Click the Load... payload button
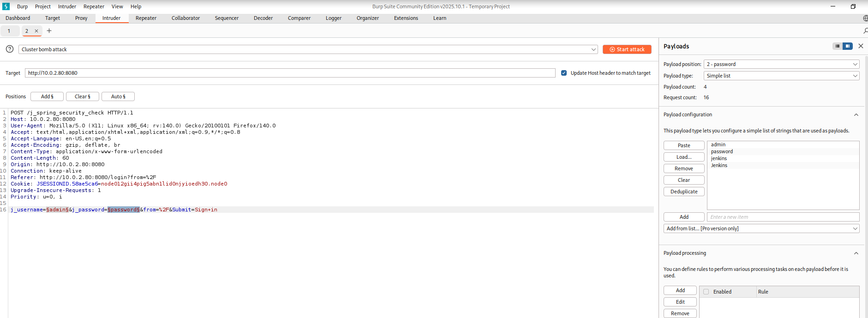 tap(684, 157)
